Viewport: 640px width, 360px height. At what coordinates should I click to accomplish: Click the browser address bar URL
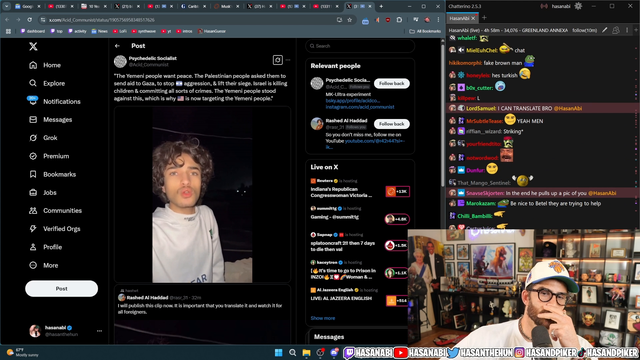click(102, 20)
